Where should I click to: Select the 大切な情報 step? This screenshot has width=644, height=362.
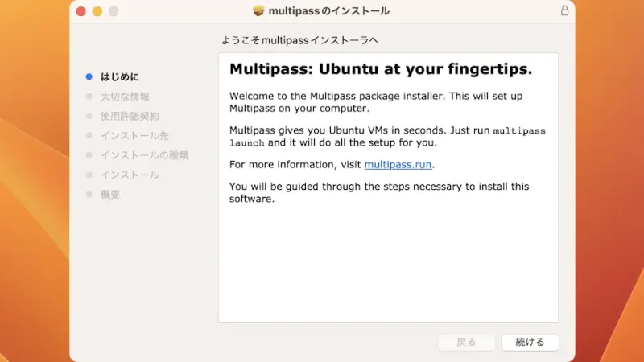coord(124,97)
